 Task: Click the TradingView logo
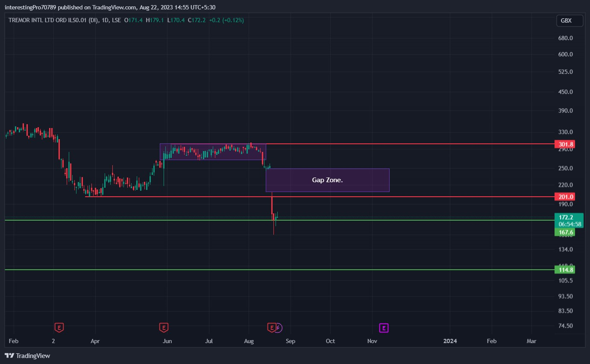tap(27, 355)
